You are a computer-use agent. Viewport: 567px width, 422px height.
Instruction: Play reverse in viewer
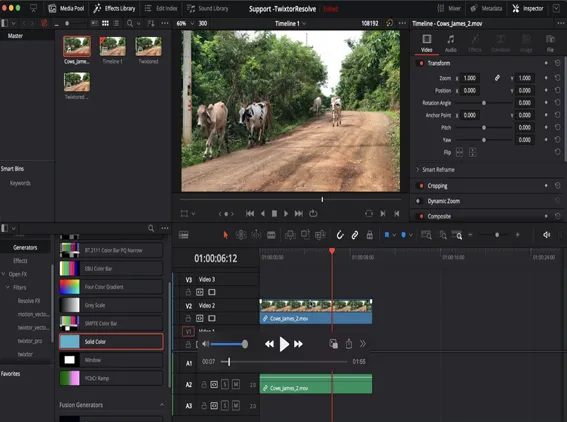tap(263, 214)
